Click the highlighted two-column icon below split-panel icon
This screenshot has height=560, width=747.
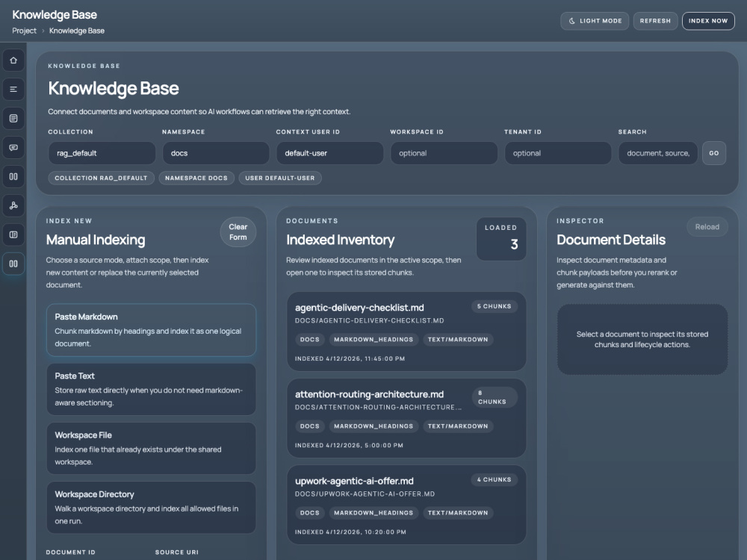13,264
